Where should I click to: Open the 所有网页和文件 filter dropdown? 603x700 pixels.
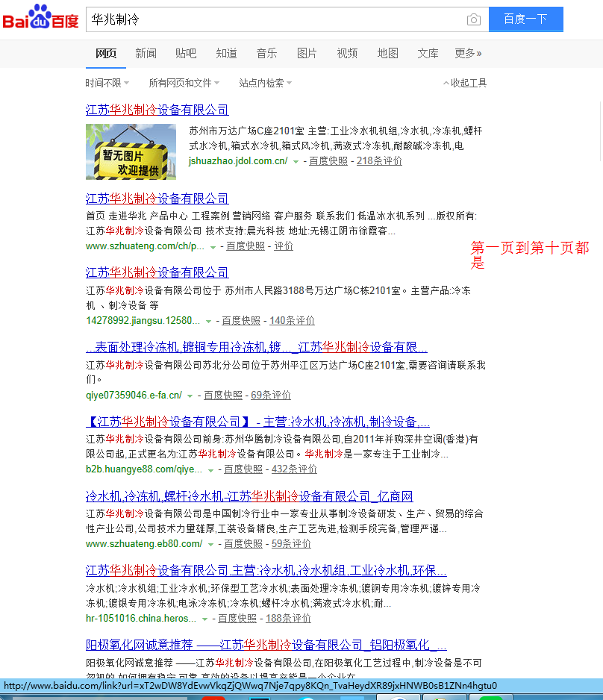184,83
